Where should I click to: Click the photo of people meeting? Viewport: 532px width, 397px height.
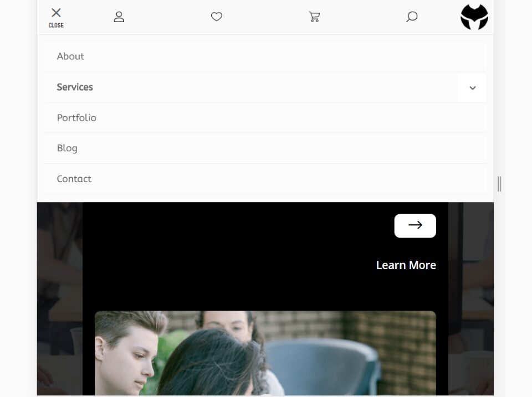pos(265,353)
